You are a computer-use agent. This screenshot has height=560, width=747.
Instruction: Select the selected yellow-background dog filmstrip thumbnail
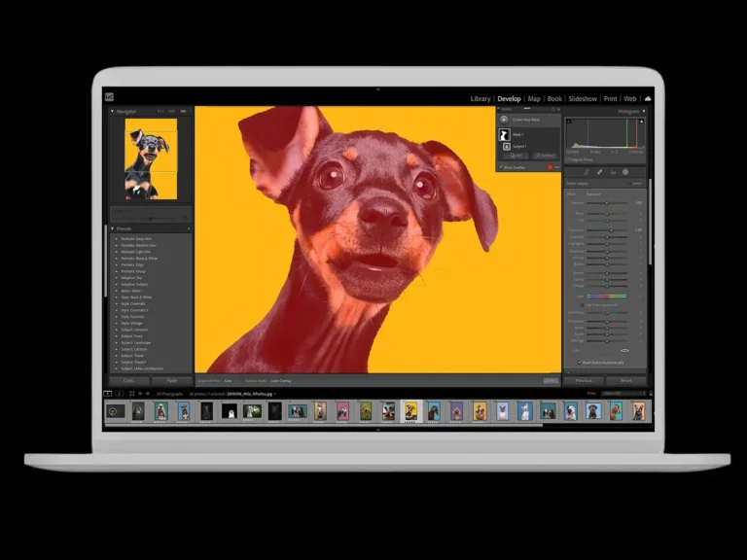click(x=410, y=411)
